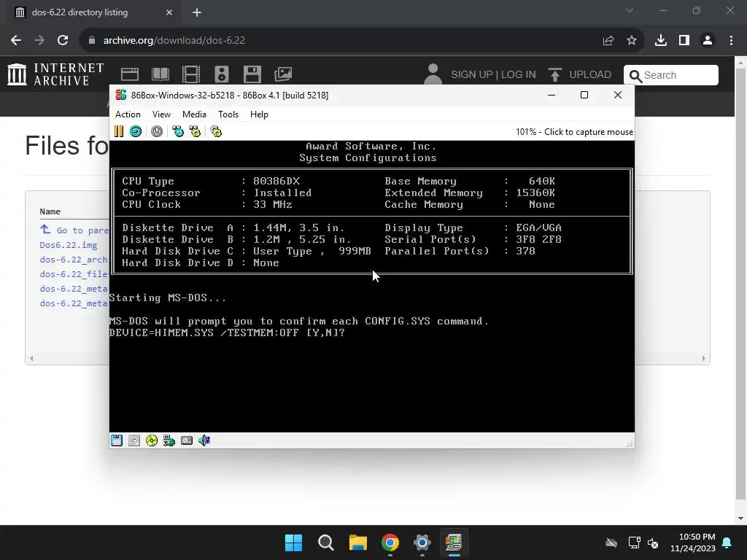Screen dimensions: 747x560
Task: Click SIGN UP link
Action: pos(472,75)
